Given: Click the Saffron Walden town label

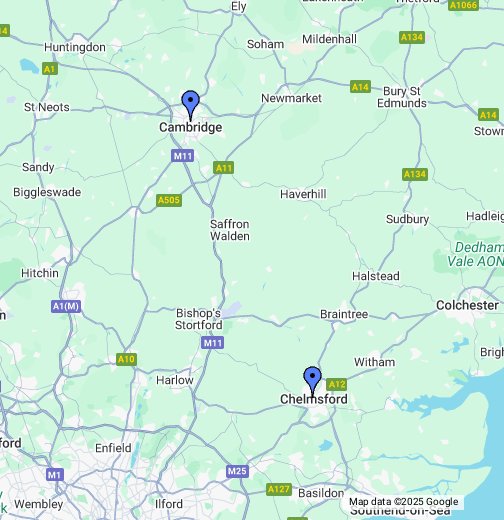Looking at the screenshot, I should coord(230,230).
